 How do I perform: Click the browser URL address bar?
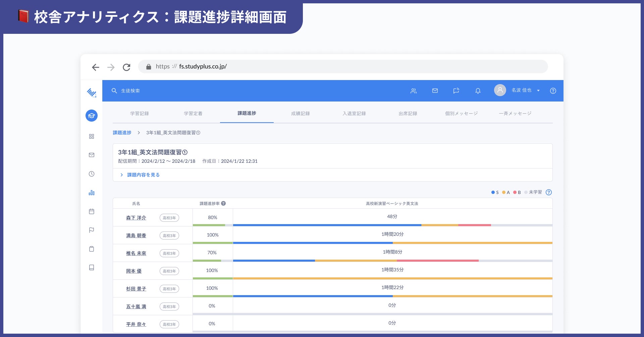tap(342, 67)
